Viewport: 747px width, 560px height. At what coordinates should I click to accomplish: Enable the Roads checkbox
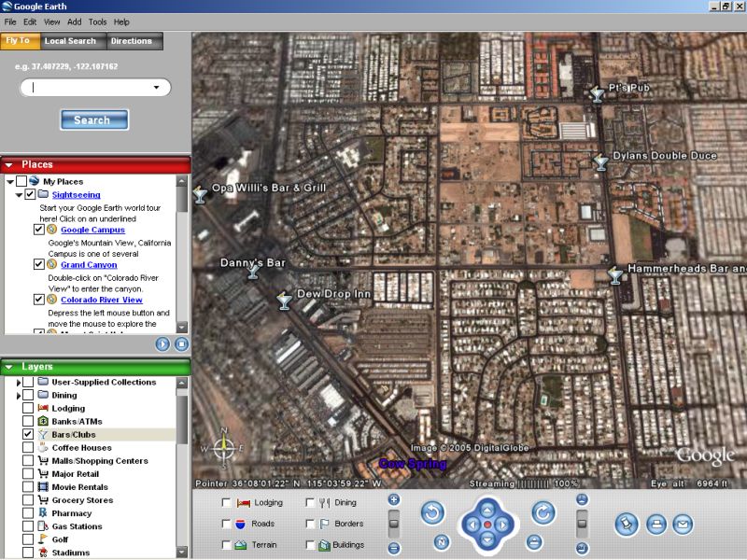tap(227, 525)
